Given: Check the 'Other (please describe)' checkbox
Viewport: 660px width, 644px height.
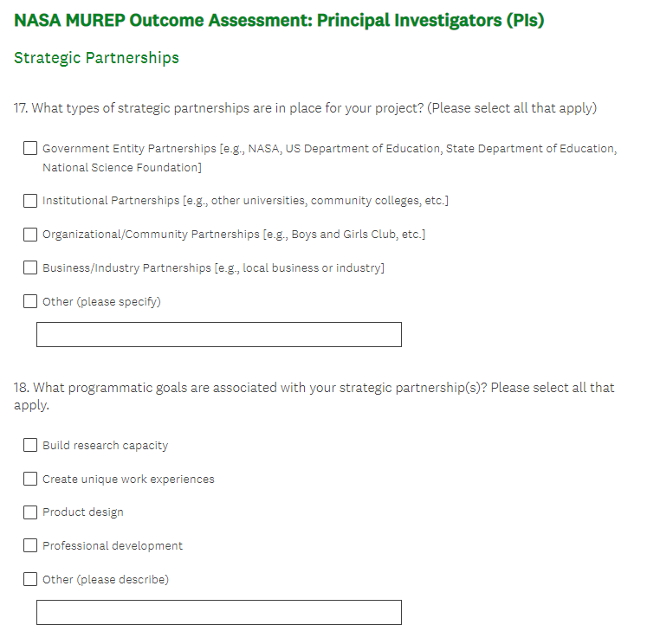Looking at the screenshot, I should click(30, 579).
